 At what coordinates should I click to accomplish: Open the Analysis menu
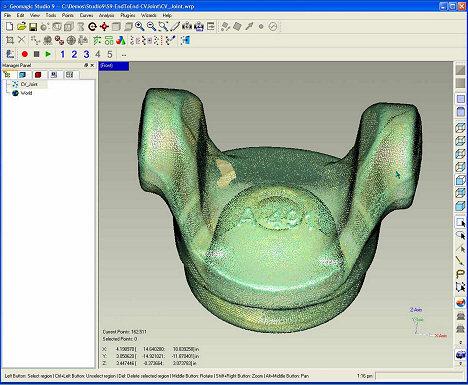[107, 15]
